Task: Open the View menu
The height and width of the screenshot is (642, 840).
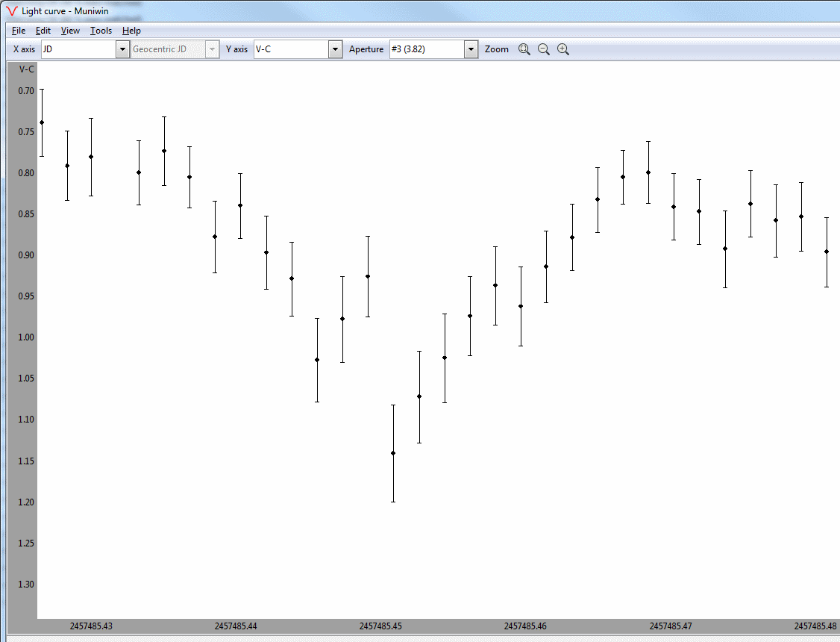Action: pos(70,31)
